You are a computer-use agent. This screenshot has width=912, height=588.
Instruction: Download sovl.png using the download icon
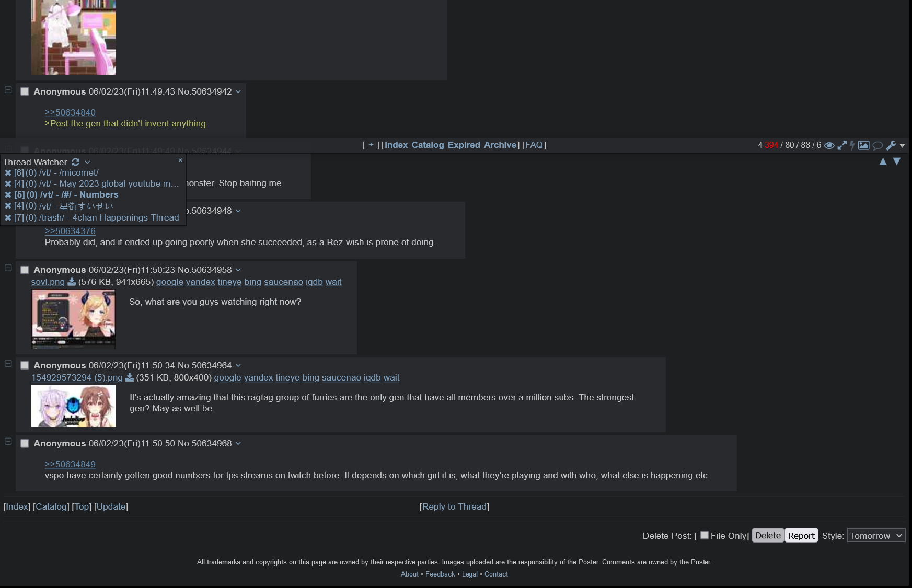tap(72, 282)
